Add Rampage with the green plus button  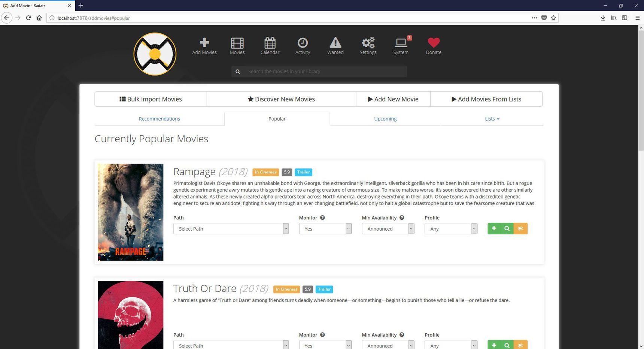click(494, 228)
